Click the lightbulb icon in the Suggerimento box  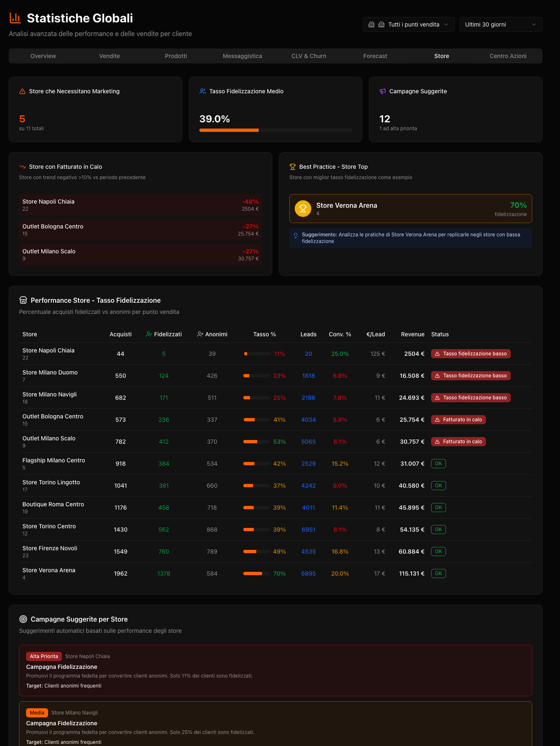pyautogui.click(x=296, y=236)
